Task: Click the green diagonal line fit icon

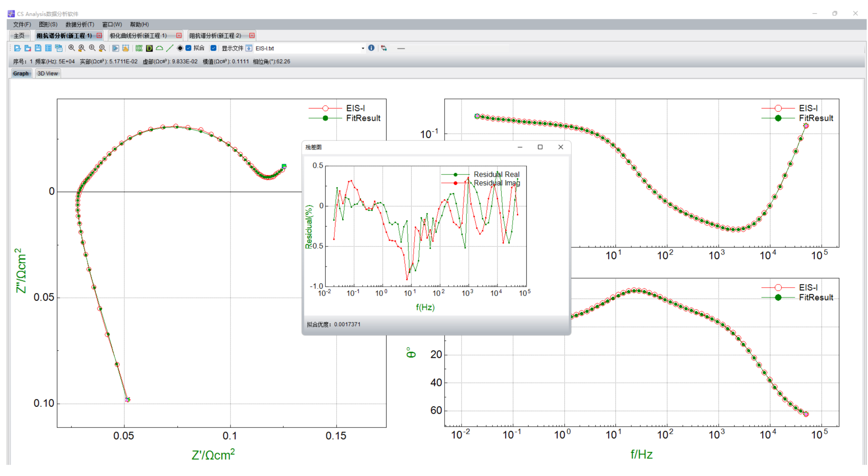Action: (x=170, y=48)
